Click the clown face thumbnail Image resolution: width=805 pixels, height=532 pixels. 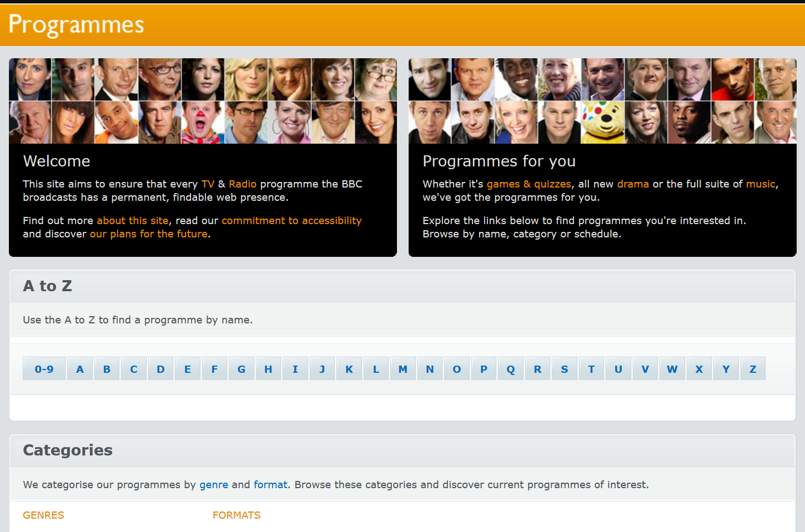pyautogui.click(x=203, y=123)
